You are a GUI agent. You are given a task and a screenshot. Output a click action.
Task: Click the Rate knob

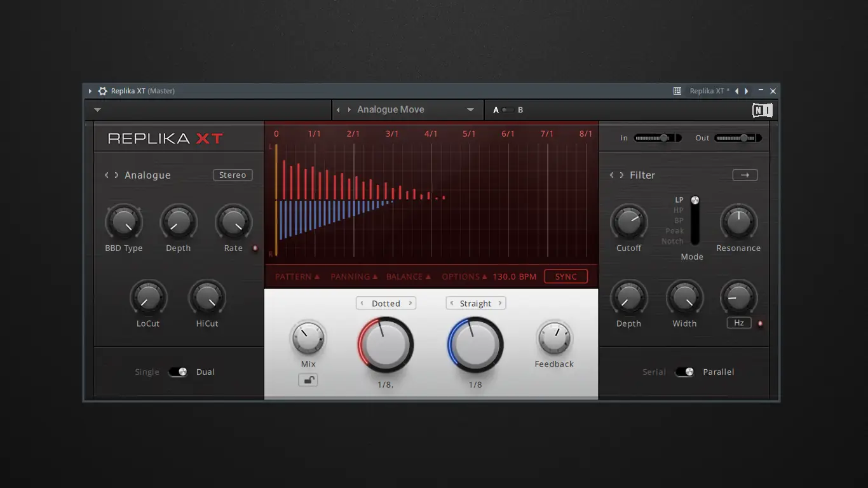(x=233, y=222)
